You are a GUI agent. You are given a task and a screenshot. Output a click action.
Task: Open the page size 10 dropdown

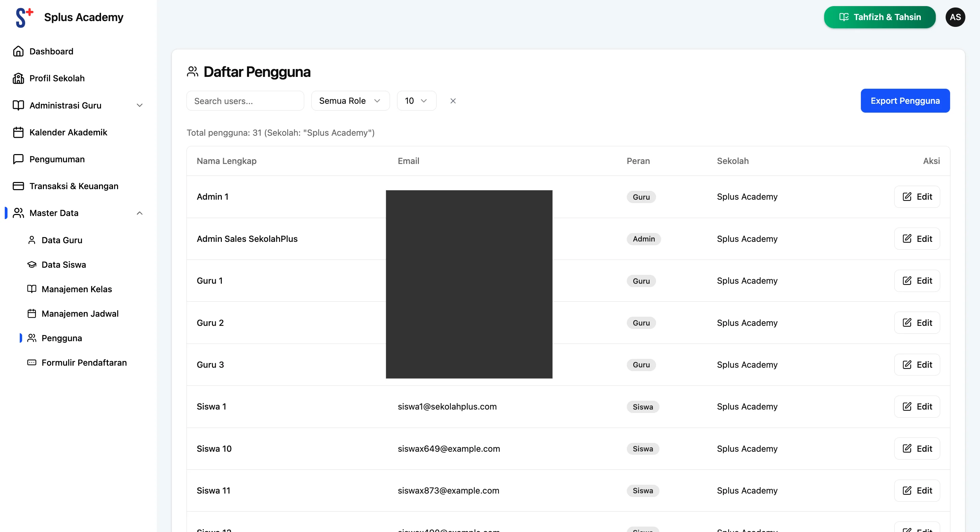[416, 101]
